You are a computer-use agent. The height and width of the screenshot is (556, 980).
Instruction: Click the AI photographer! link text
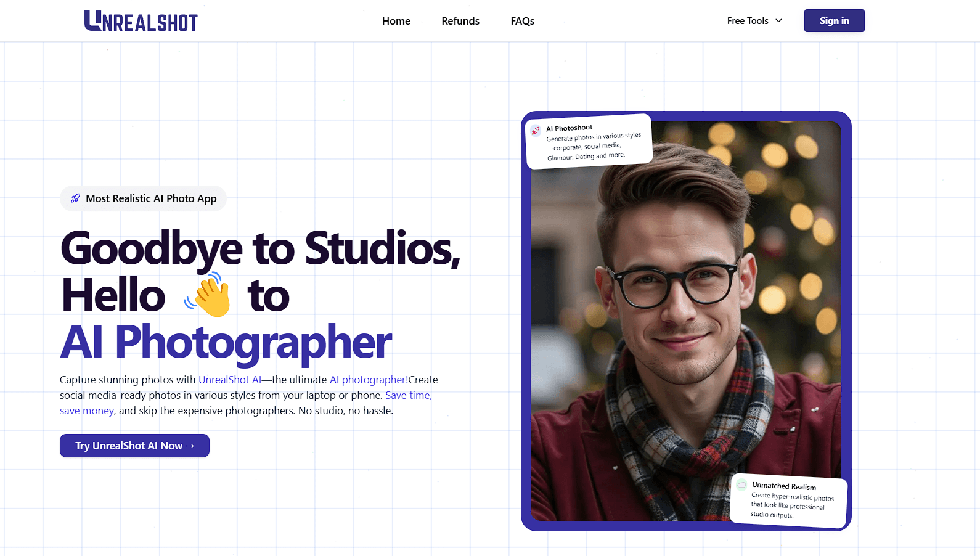click(x=369, y=380)
